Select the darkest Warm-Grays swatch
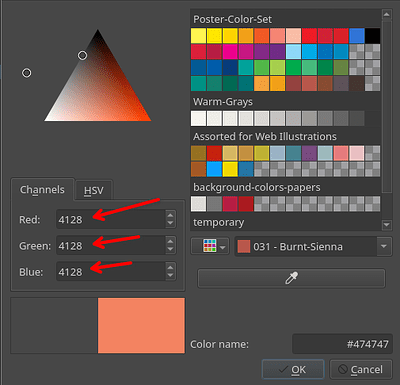 click(x=372, y=118)
